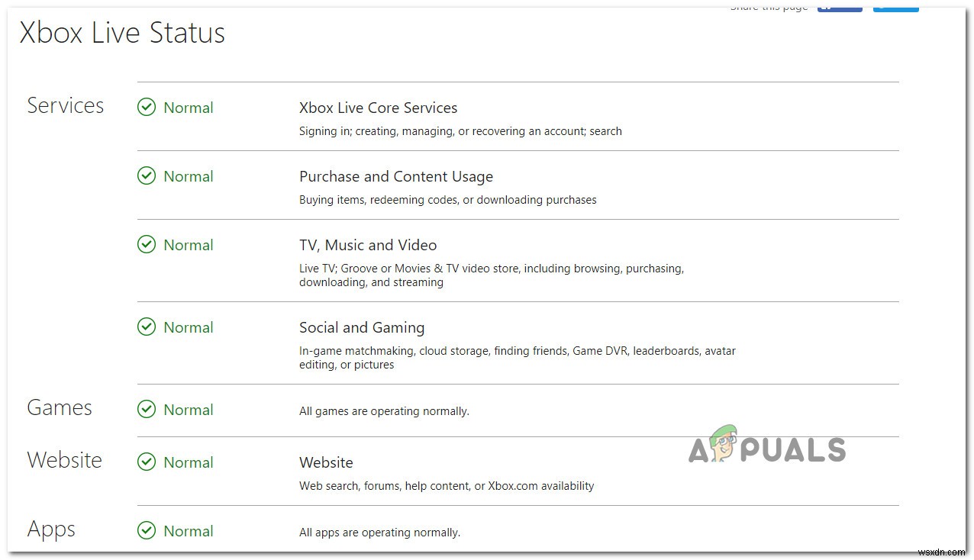Click the green checkmark icon for Xbox Live Core Services
The height and width of the screenshot is (560, 974).
point(147,108)
